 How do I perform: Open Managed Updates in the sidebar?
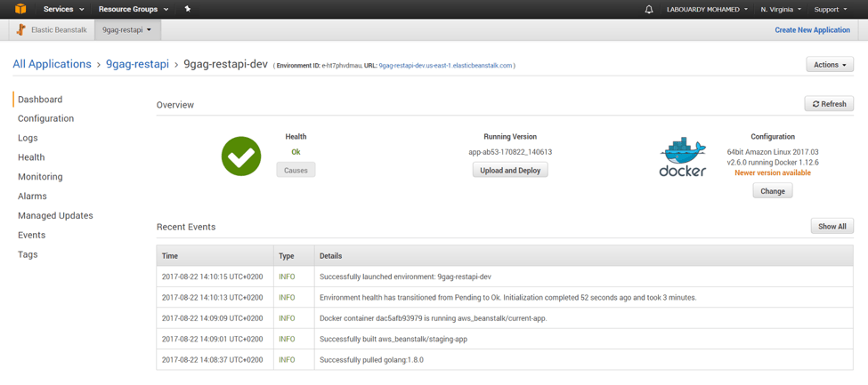coord(55,216)
